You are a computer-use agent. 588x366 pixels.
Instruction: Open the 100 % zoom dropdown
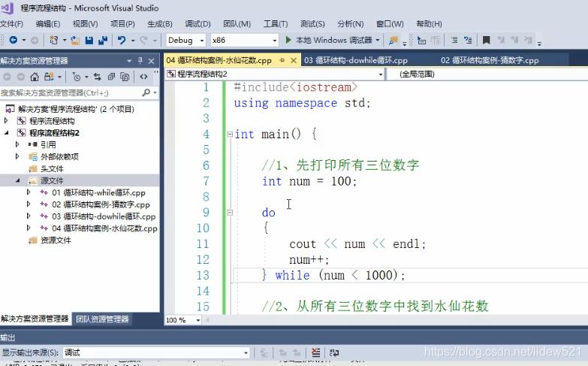(x=183, y=320)
